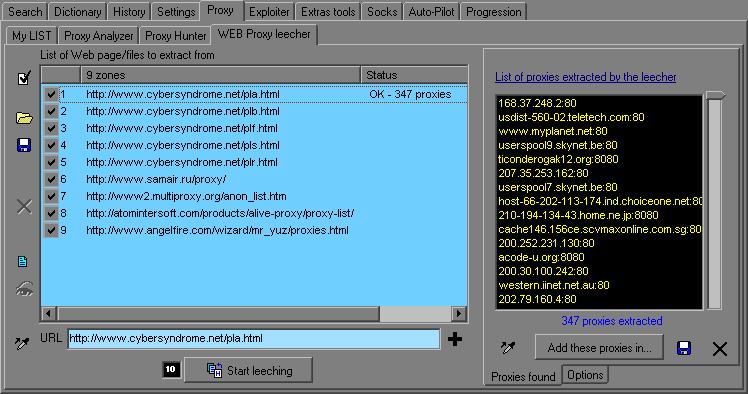748x394 pixels.
Task: Click 347 proxies extracted label
Action: [612, 321]
